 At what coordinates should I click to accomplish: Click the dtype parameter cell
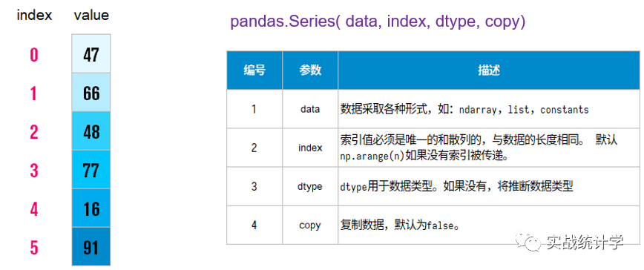[310, 186]
